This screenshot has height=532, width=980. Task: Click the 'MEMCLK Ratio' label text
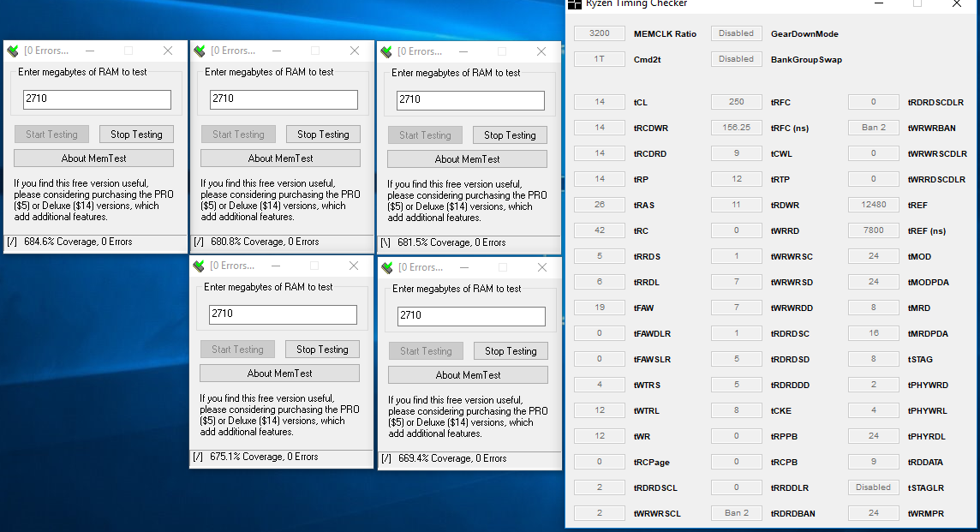(x=665, y=33)
